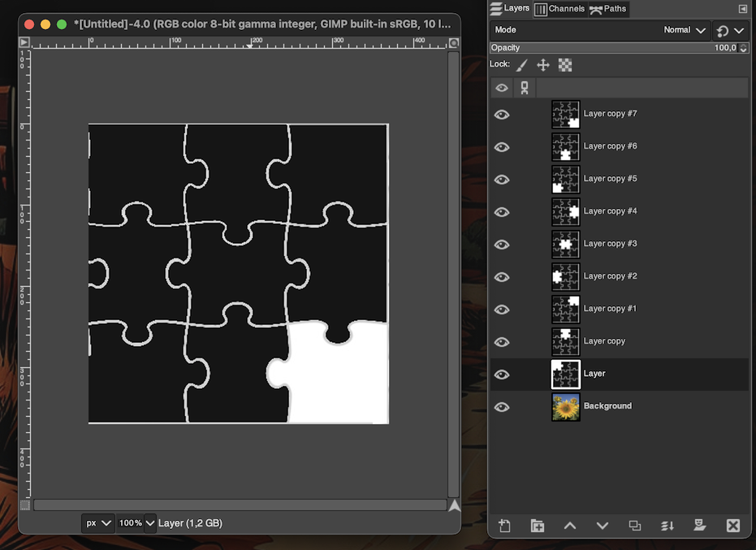Switch to the Paths tab
The image size is (756, 550).
coord(608,9)
